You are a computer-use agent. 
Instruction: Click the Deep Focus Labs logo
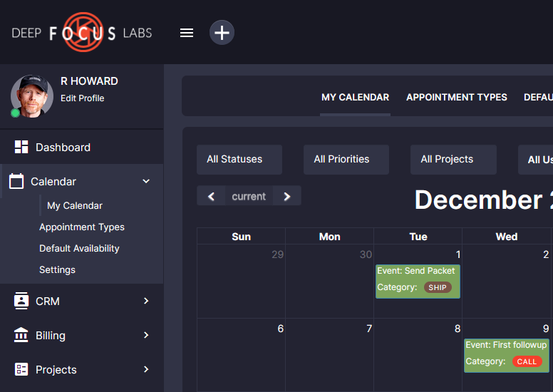tap(82, 33)
